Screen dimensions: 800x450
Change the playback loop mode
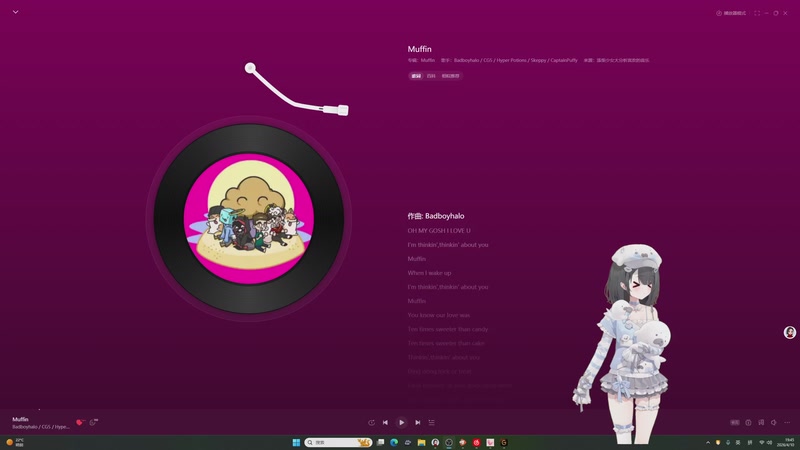tap(371, 422)
